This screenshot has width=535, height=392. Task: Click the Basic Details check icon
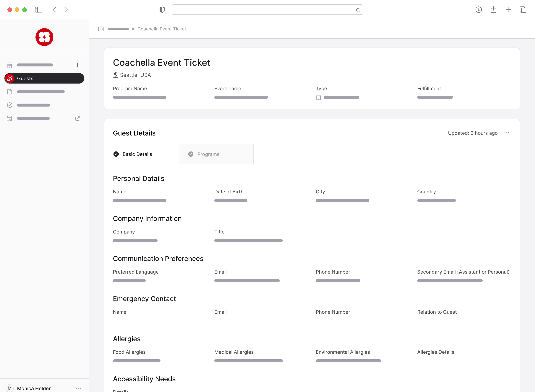click(x=116, y=154)
